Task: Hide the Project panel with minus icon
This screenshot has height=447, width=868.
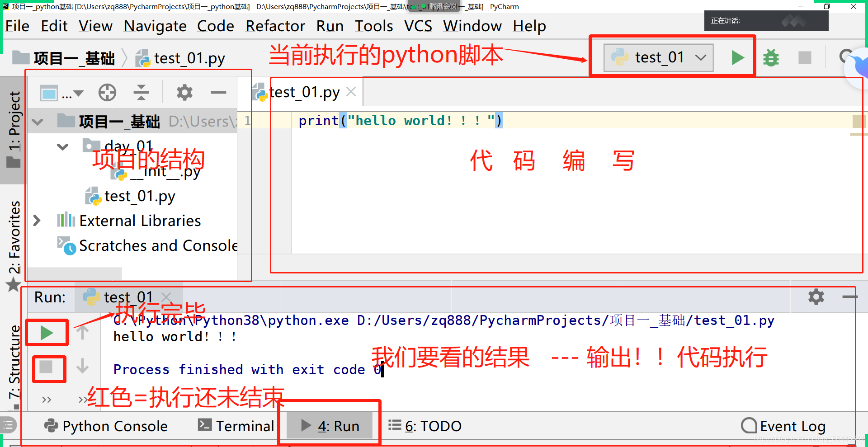Action: [x=218, y=93]
